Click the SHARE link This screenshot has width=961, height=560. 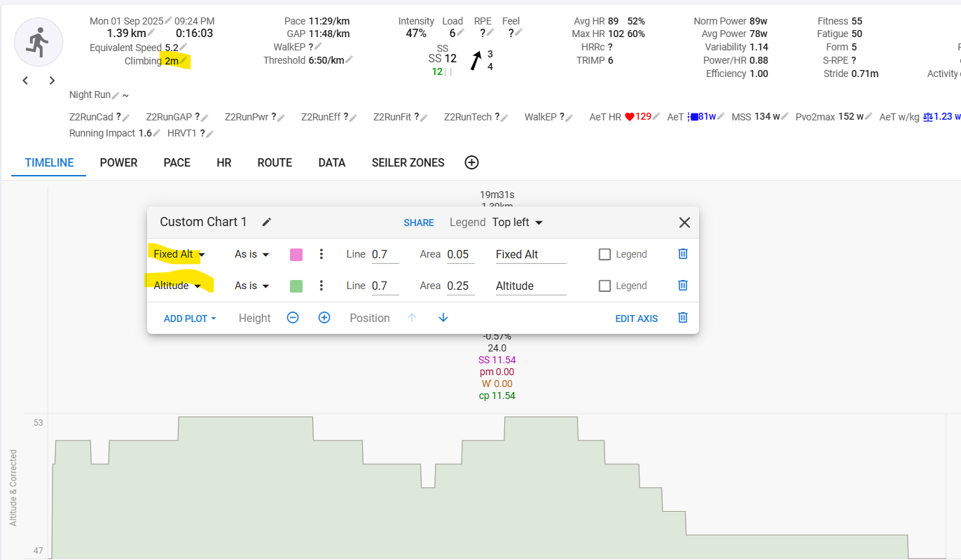coord(418,223)
